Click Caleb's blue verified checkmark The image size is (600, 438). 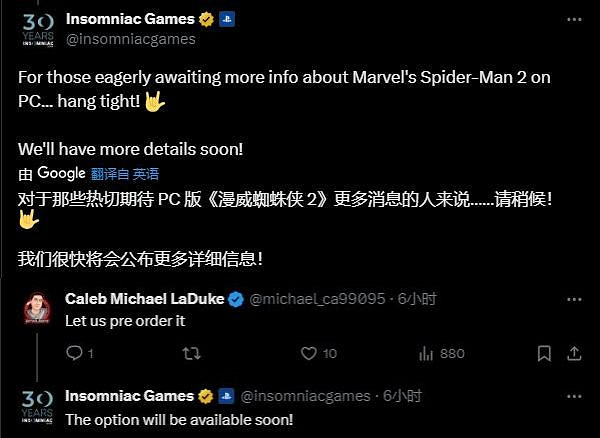click(x=236, y=299)
